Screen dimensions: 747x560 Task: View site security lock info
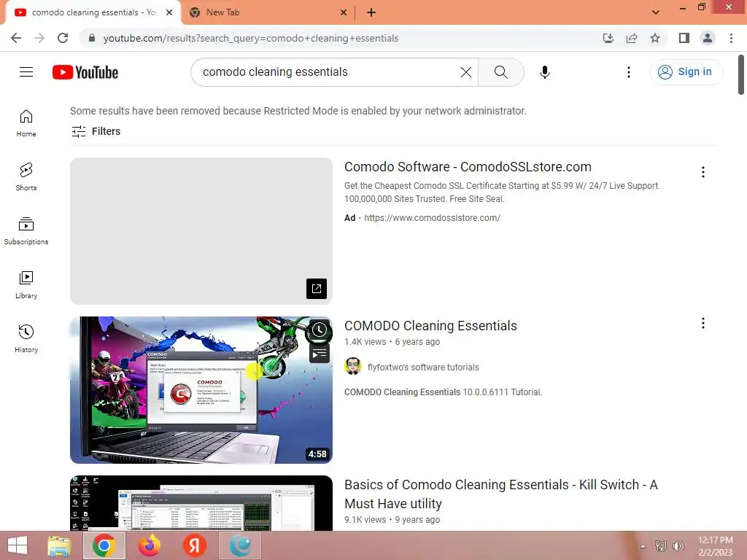(x=91, y=38)
